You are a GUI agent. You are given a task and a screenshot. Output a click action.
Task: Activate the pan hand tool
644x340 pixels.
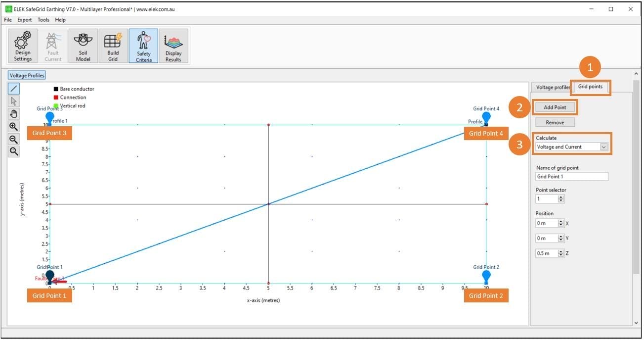point(14,114)
